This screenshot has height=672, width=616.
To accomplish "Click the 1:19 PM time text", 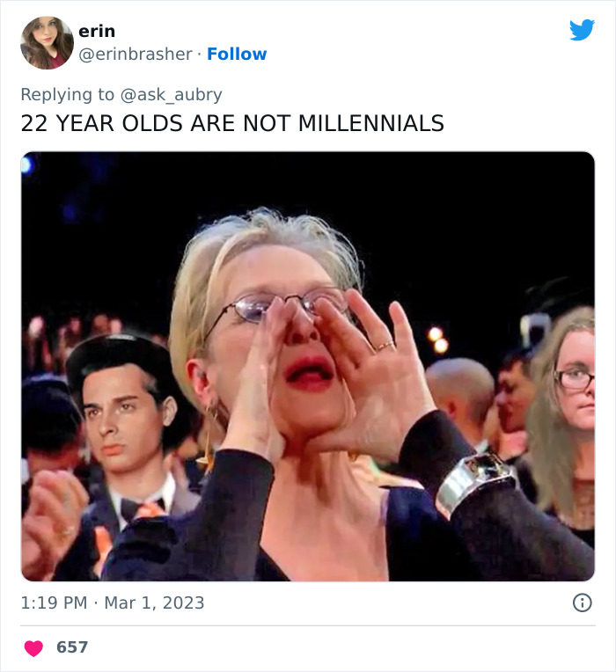I will coord(55,603).
